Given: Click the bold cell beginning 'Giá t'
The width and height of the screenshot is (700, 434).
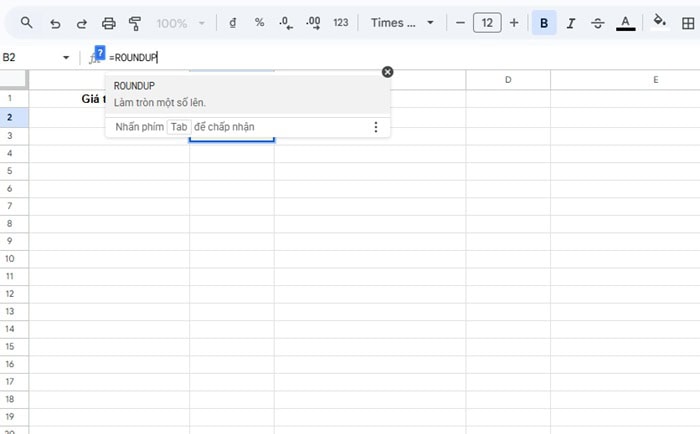Looking at the screenshot, I should coord(93,99).
